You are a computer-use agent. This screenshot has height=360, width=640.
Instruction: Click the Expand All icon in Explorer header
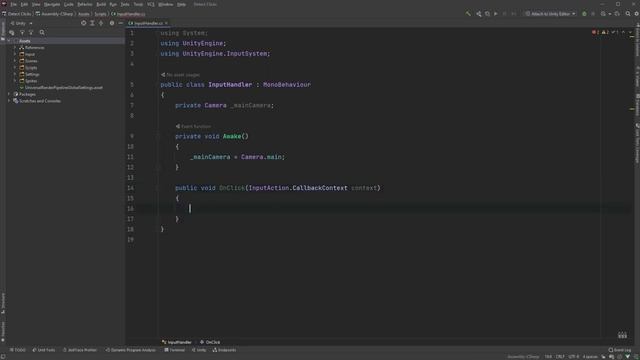pos(92,23)
